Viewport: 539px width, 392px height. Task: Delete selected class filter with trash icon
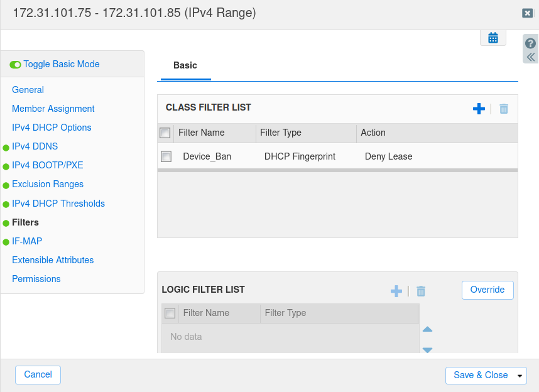coord(504,109)
